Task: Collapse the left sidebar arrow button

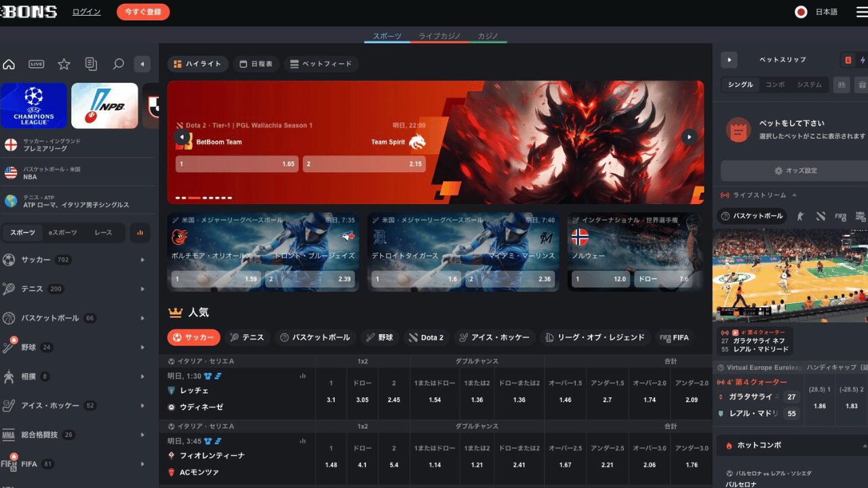Action: [142, 64]
